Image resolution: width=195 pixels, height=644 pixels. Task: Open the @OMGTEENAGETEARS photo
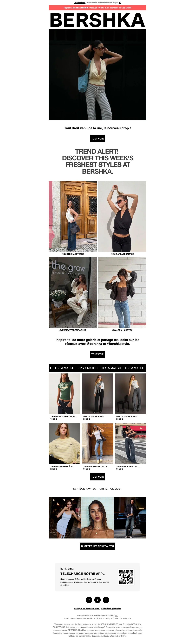pos(73,216)
